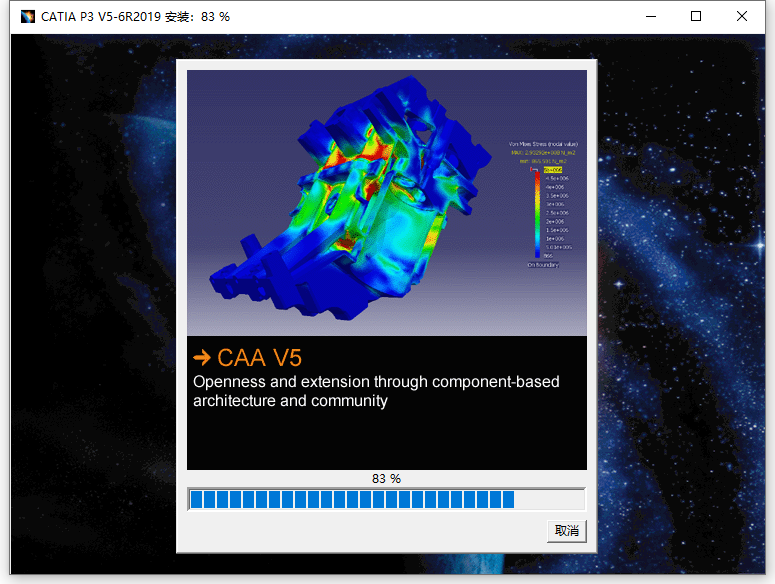Click the 取消 cancel button

tap(566, 531)
